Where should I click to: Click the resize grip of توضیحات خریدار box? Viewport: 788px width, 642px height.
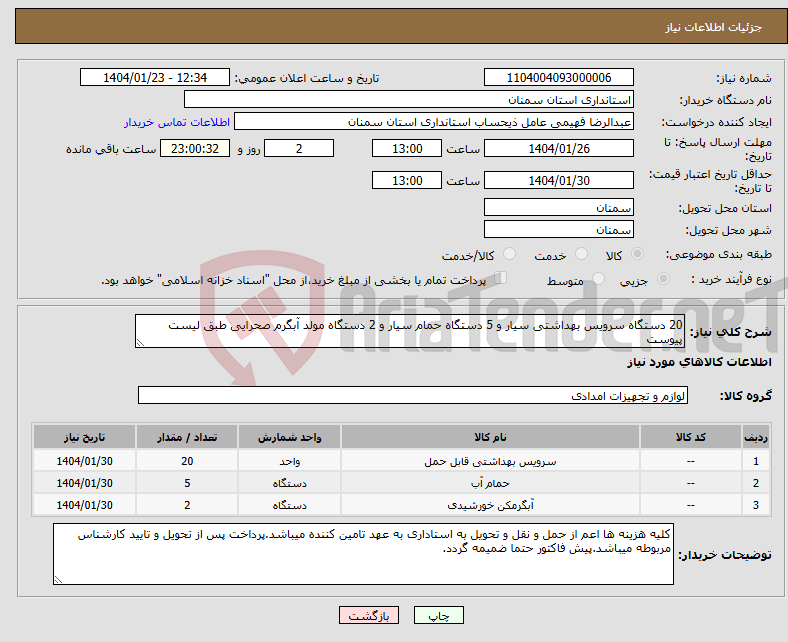click(x=58, y=580)
